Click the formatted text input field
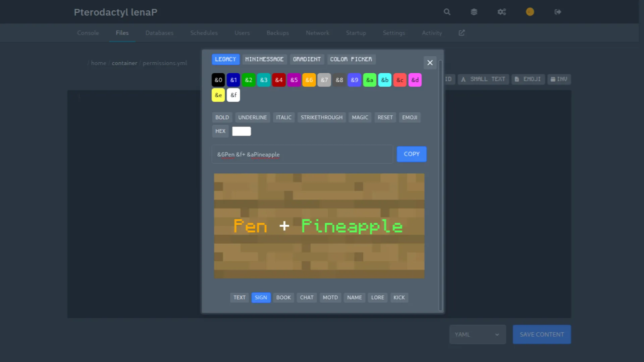644x362 pixels. [302, 155]
